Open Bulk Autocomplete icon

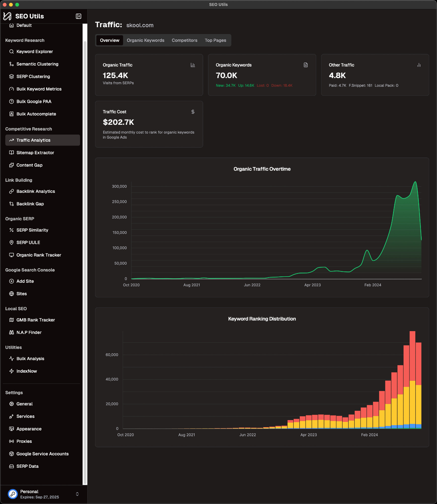click(11, 114)
